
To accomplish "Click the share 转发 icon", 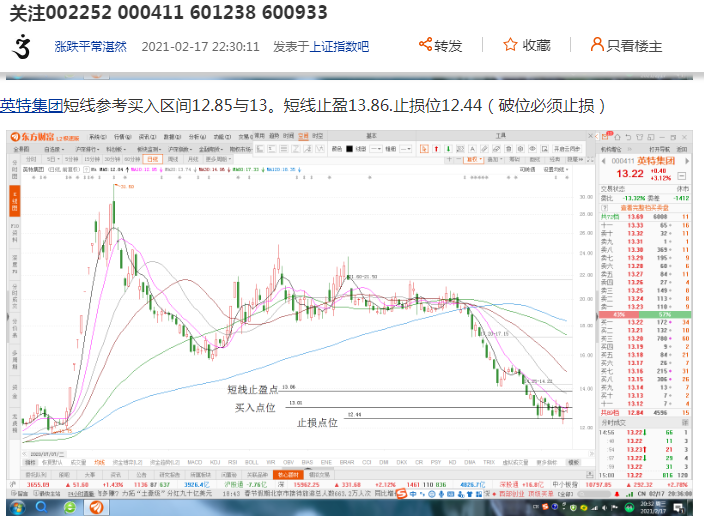I will pyautogui.click(x=425, y=44).
